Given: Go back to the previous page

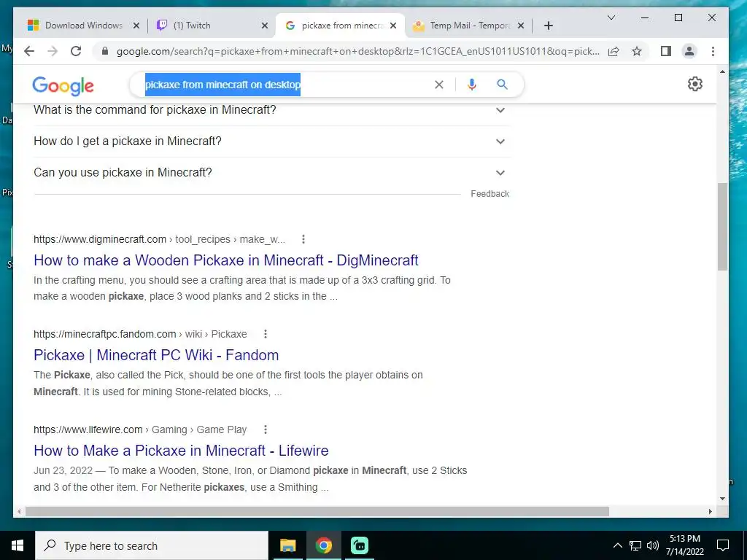Looking at the screenshot, I should click(x=29, y=52).
